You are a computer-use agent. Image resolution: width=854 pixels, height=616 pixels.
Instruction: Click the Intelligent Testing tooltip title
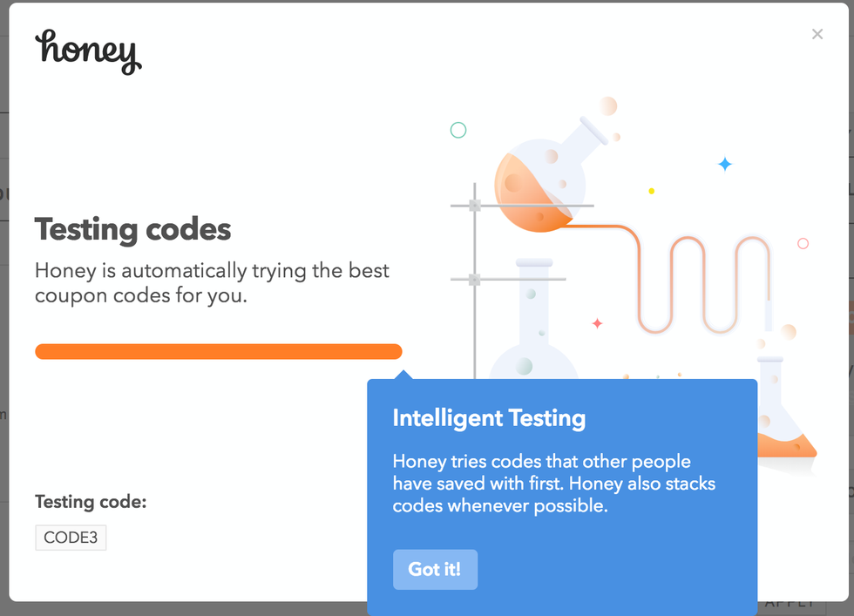point(489,418)
